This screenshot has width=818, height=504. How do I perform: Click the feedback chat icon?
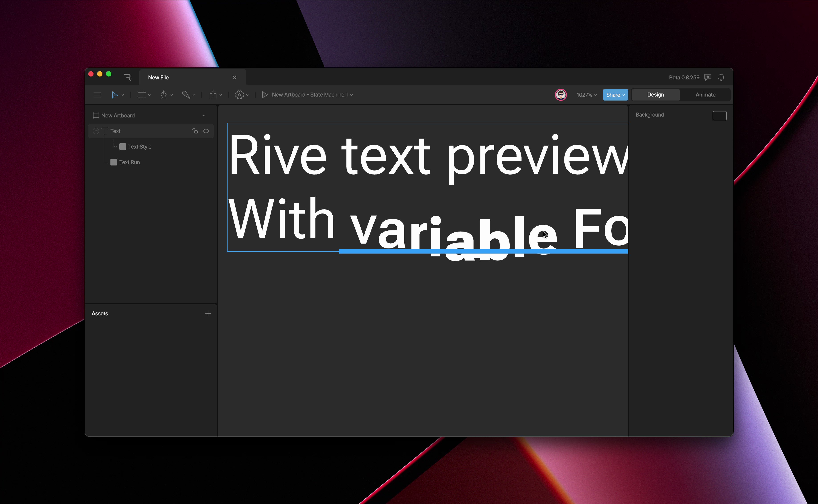[x=708, y=77]
